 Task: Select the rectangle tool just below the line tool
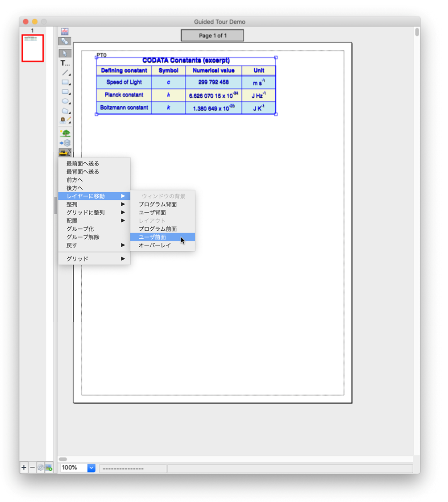65,83
